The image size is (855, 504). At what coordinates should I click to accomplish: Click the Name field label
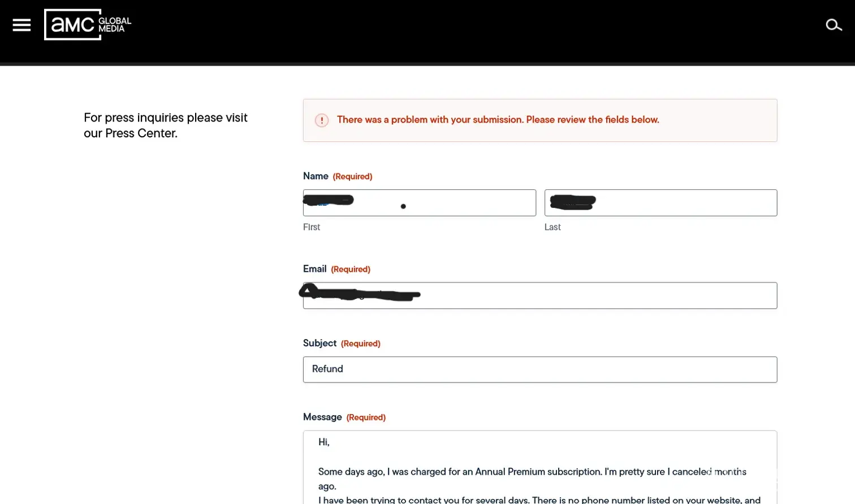[x=316, y=176]
